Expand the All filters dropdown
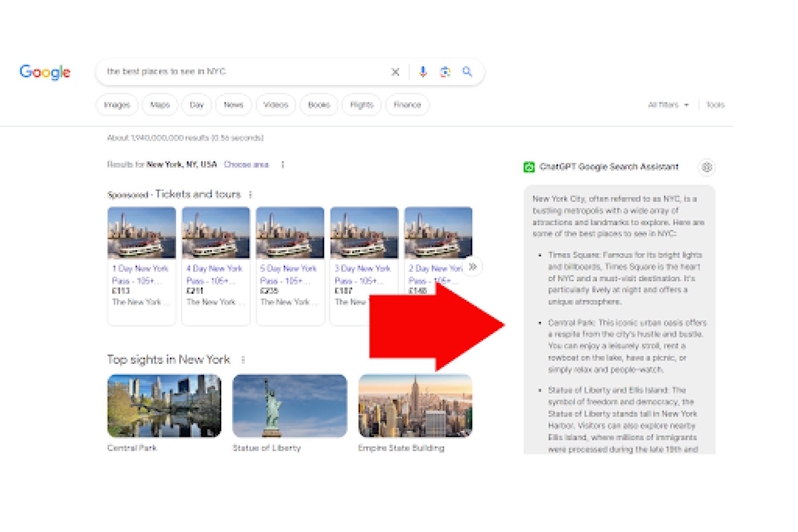The height and width of the screenshot is (532, 798). [x=668, y=105]
